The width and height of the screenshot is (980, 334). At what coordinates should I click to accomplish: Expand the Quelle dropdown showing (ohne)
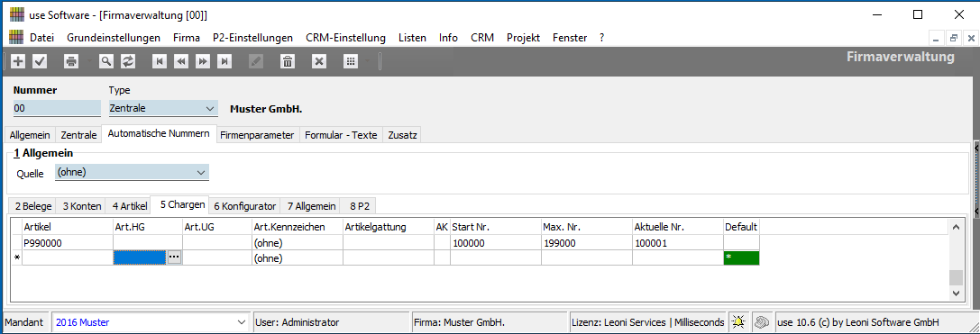coord(201,172)
